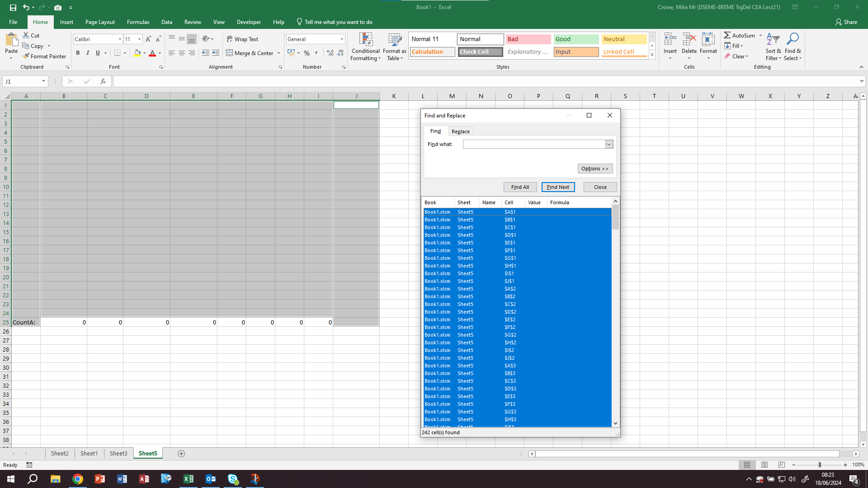
Task: Toggle bold formatting
Action: click(x=78, y=53)
